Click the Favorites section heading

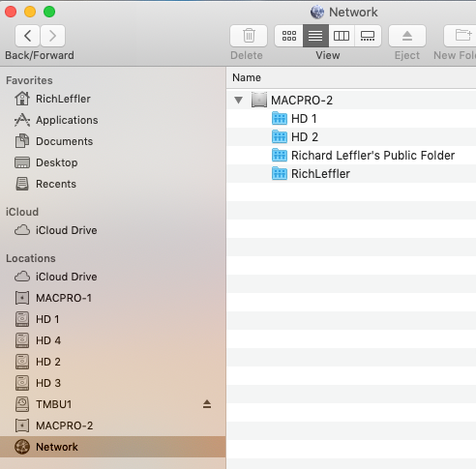pyautogui.click(x=29, y=80)
